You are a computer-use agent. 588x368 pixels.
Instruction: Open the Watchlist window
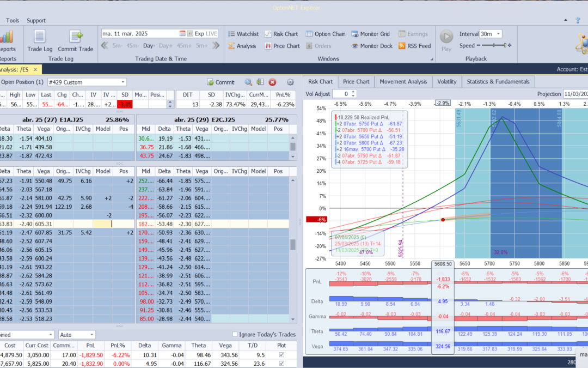tap(243, 34)
